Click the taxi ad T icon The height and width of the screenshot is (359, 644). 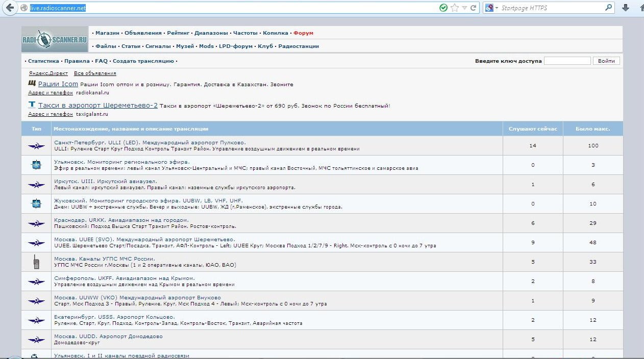(x=32, y=105)
